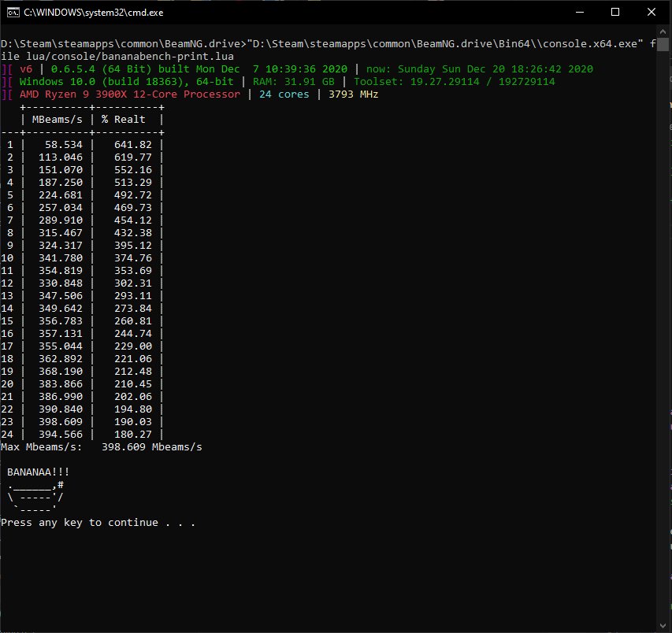Click the value 432.38 in row 8
Screen dimensions: 672x633
133,233
